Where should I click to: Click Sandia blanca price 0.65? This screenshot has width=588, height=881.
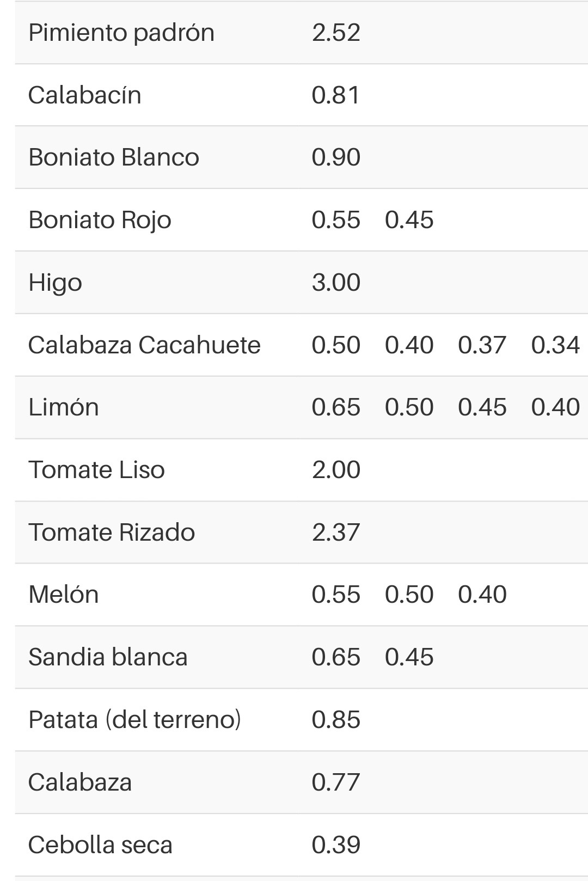click(x=336, y=657)
